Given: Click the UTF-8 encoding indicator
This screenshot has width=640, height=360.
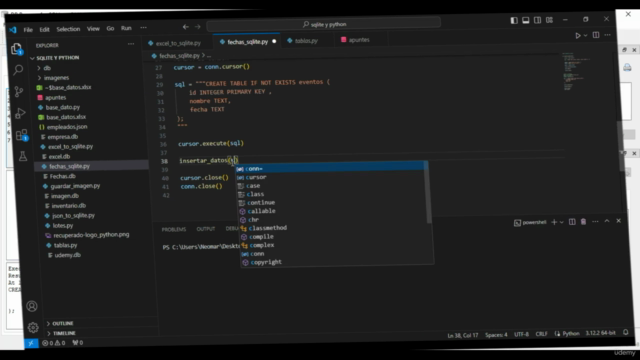Looking at the screenshot, I should [521, 334].
